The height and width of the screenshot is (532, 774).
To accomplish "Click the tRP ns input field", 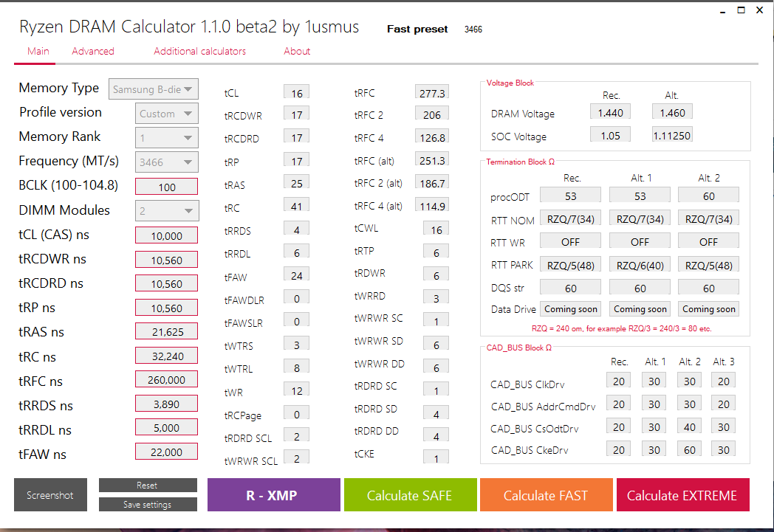I will tap(167, 308).
